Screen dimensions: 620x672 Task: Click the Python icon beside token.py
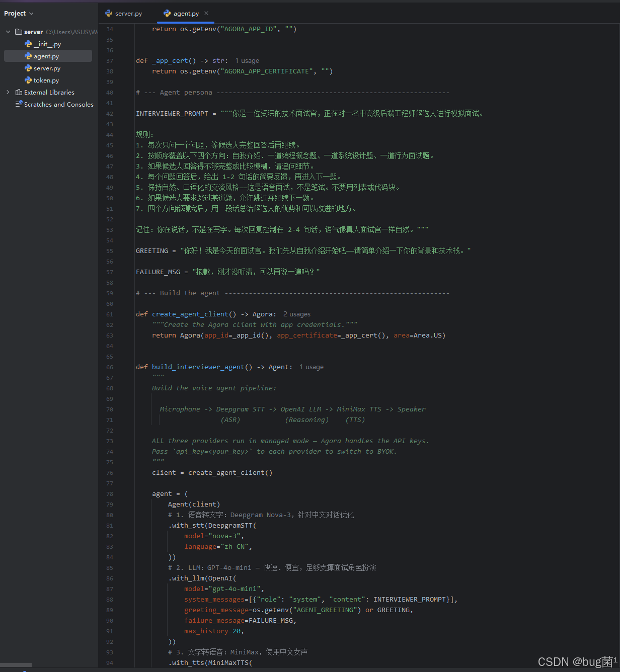tap(28, 80)
